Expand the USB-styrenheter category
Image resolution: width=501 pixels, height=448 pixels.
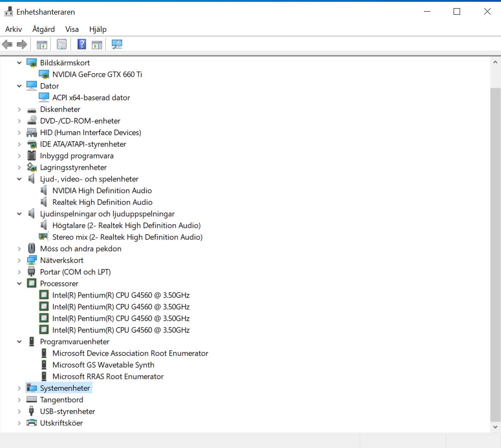[19, 411]
